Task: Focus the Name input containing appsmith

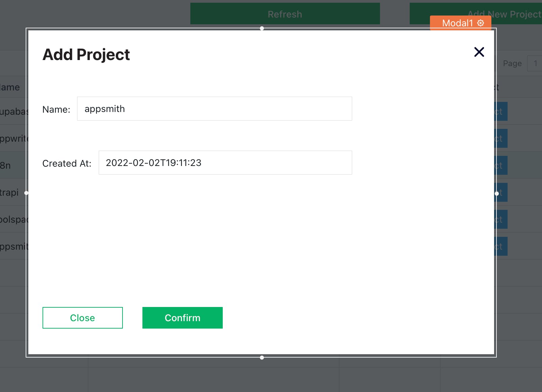Action: click(214, 109)
